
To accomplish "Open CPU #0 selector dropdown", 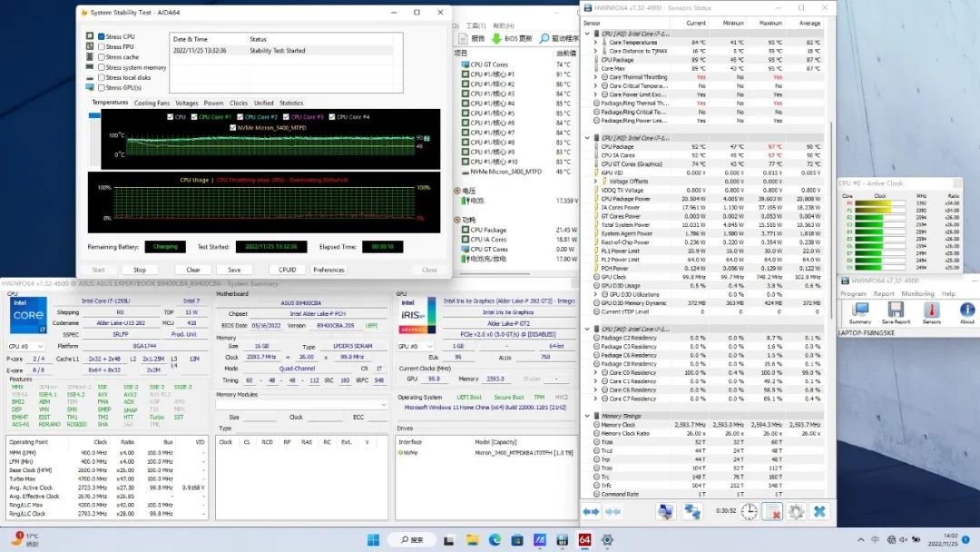I will pos(25,346).
